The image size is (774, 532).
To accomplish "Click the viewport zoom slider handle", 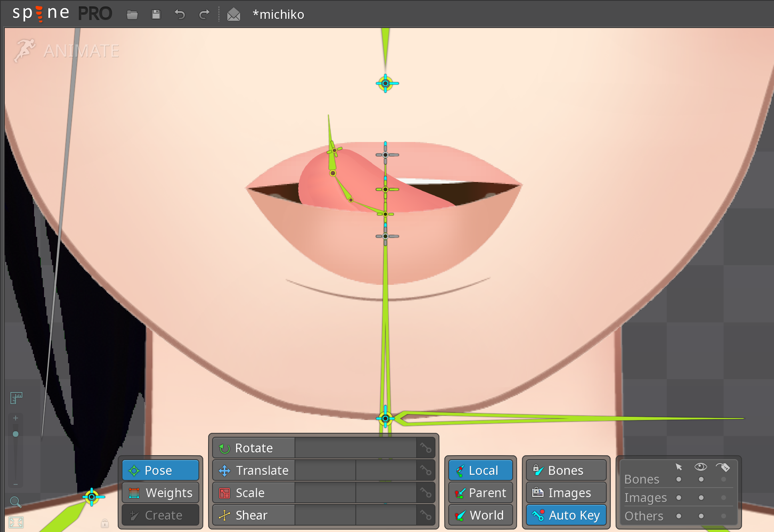I will (16, 434).
